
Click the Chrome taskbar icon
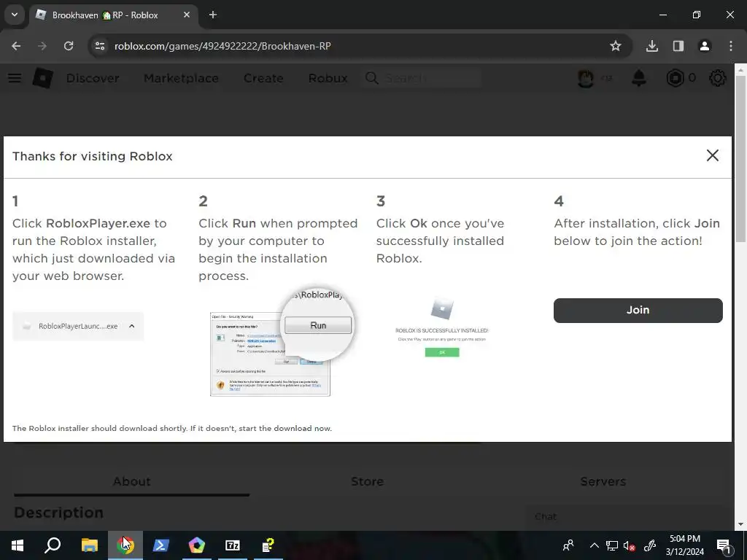[125, 545]
